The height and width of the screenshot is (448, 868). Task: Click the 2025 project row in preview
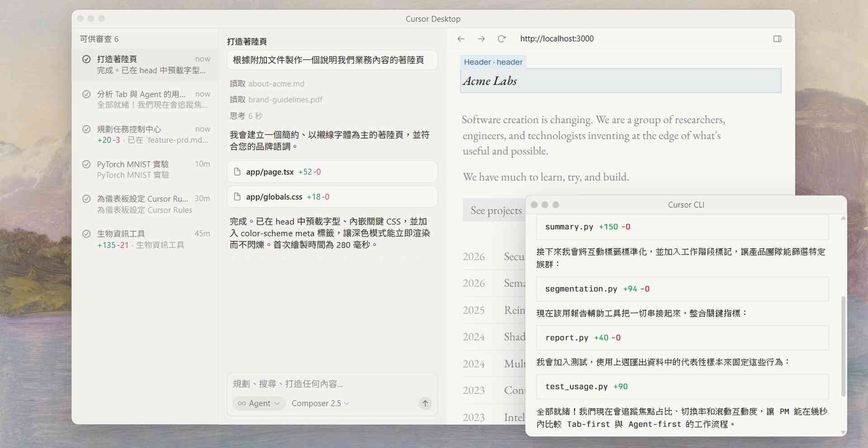pyautogui.click(x=494, y=310)
